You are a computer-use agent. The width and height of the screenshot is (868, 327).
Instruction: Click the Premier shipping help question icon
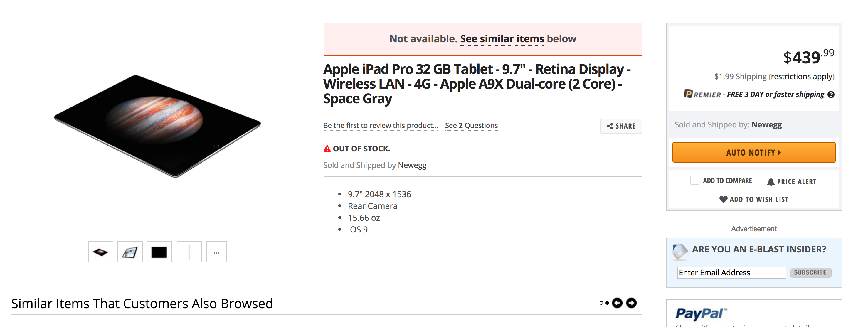[831, 95]
